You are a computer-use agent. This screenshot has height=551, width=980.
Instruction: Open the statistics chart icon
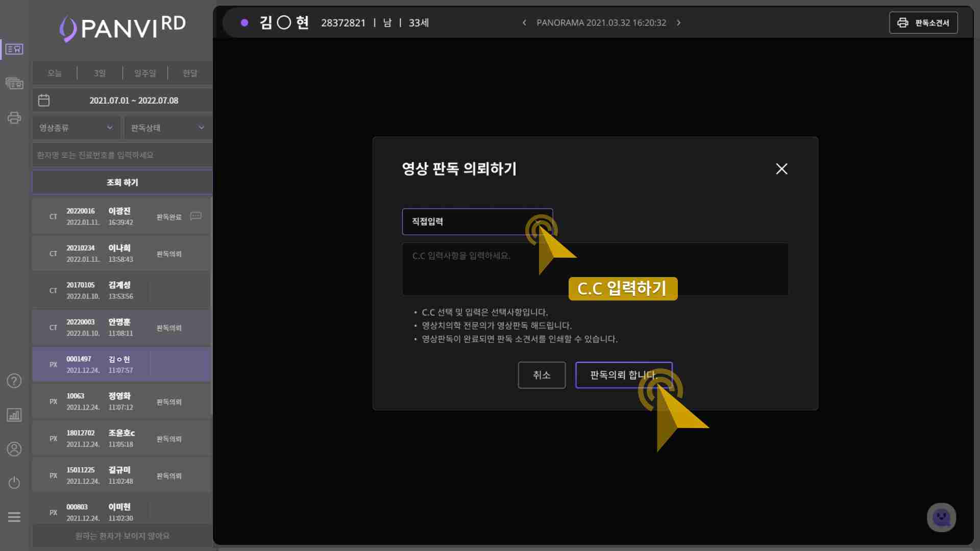[x=14, y=415]
